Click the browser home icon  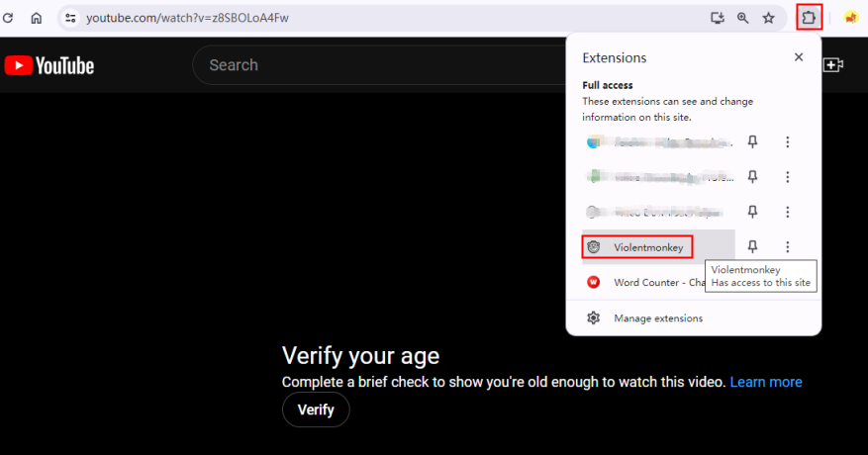(37, 18)
